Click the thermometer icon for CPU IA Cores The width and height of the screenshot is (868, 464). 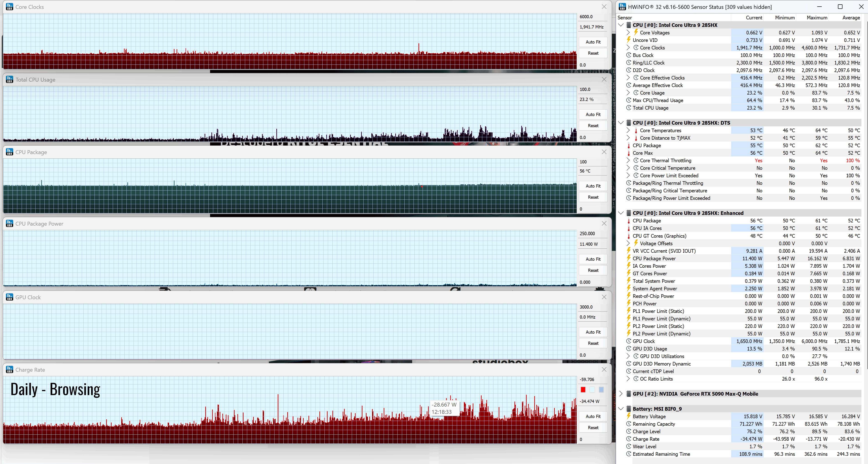tap(628, 228)
